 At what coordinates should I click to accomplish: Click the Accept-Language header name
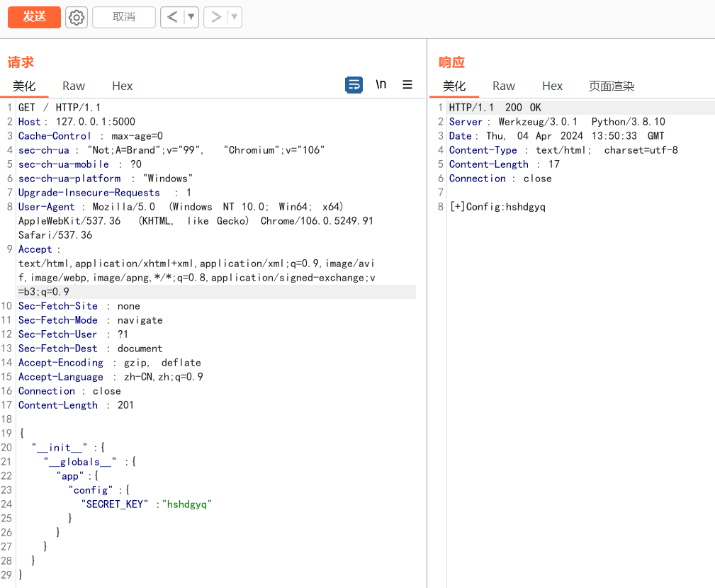pyautogui.click(x=61, y=376)
